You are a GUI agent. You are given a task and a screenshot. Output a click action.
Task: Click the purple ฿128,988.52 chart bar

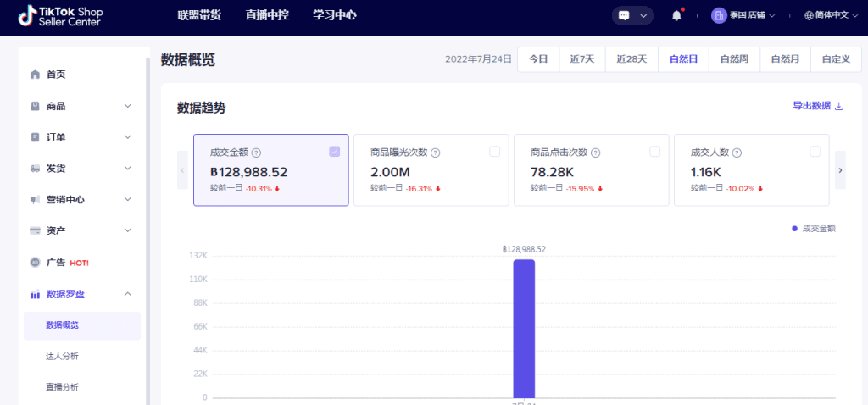tap(524, 329)
